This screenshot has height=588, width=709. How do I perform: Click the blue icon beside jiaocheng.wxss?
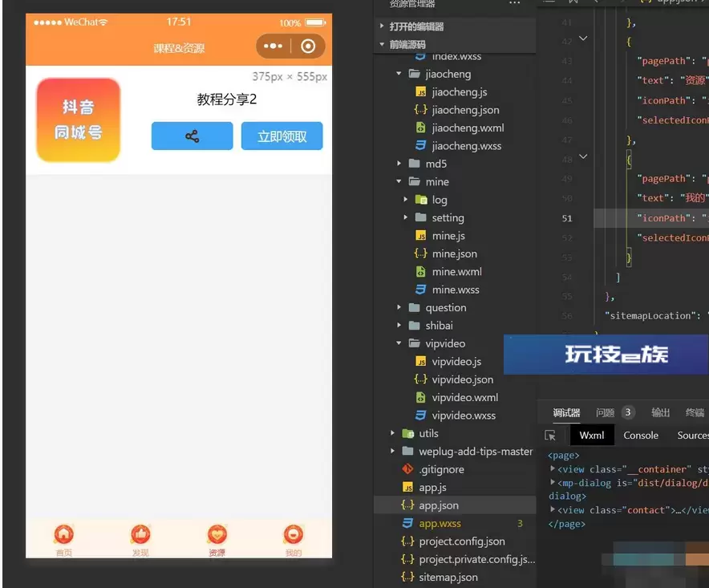pyautogui.click(x=421, y=146)
